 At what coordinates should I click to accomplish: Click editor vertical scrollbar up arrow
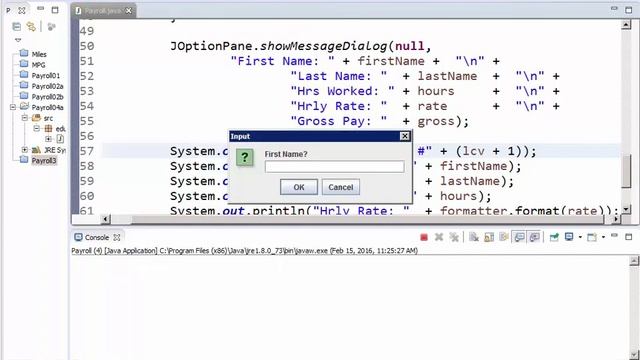click(626, 24)
